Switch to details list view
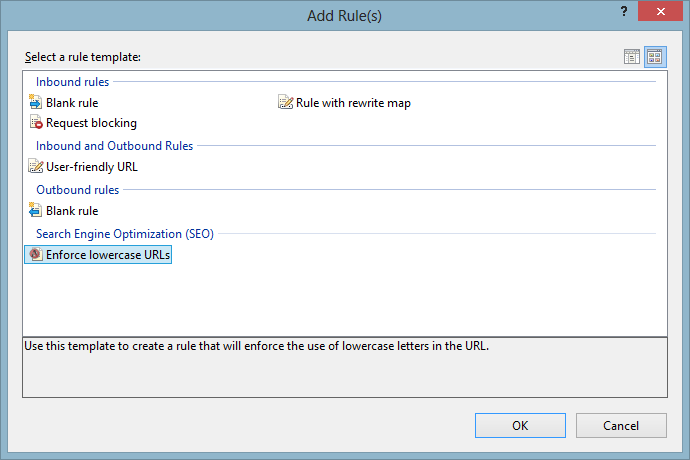 coord(632,57)
